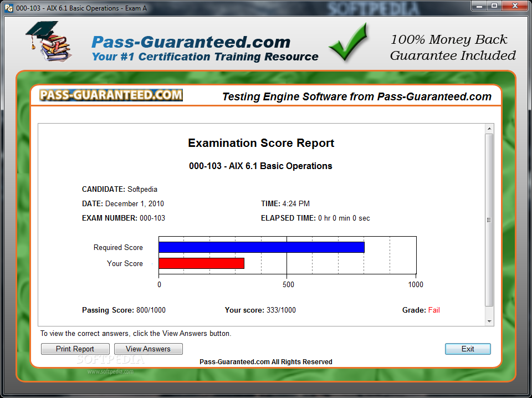Click the red 'Fail' grade text
Viewport: 532px width, 398px height.
[x=434, y=310]
